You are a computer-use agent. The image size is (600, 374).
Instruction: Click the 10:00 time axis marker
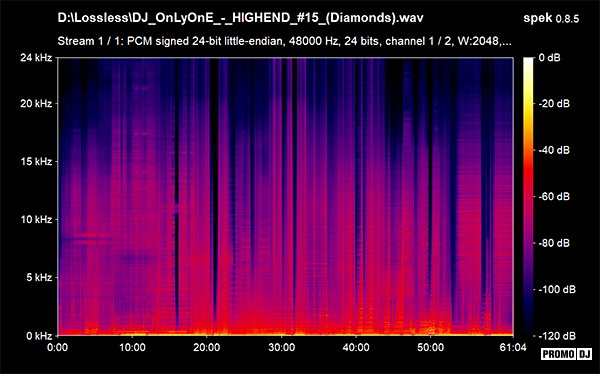tap(132, 348)
